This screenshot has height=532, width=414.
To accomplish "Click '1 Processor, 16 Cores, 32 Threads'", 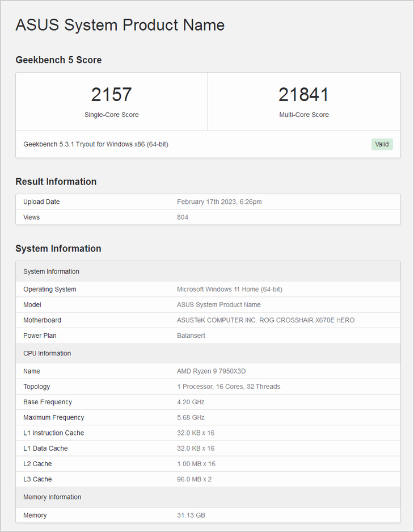I will pyautogui.click(x=229, y=387).
